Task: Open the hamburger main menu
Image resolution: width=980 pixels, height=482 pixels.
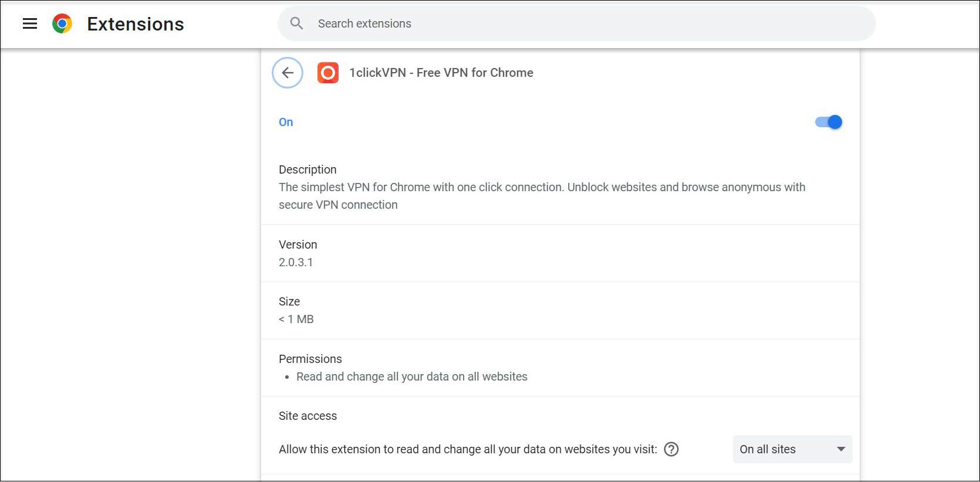Action: [30, 23]
